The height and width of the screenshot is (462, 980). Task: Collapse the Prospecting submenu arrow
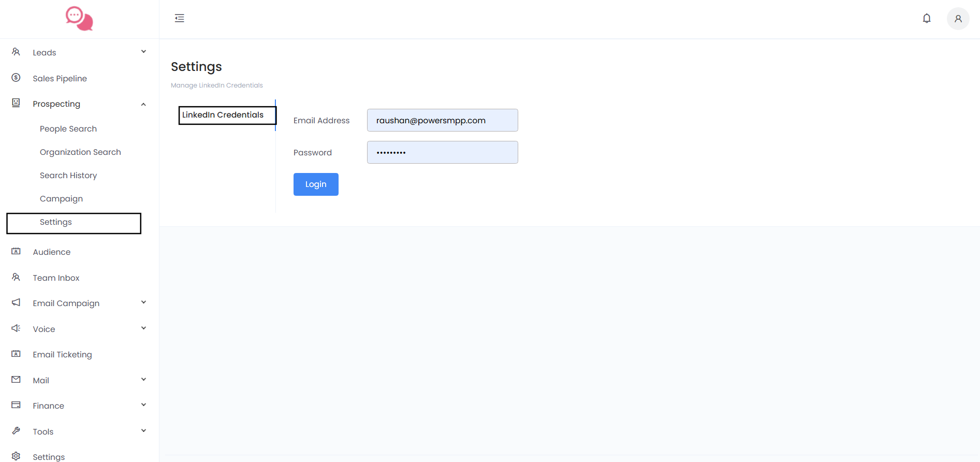pyautogui.click(x=143, y=104)
